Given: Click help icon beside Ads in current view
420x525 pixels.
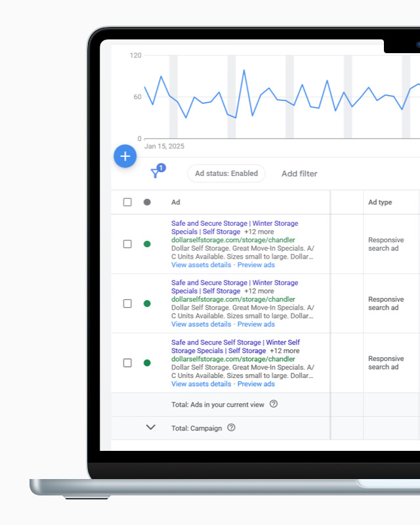Looking at the screenshot, I should click(274, 404).
